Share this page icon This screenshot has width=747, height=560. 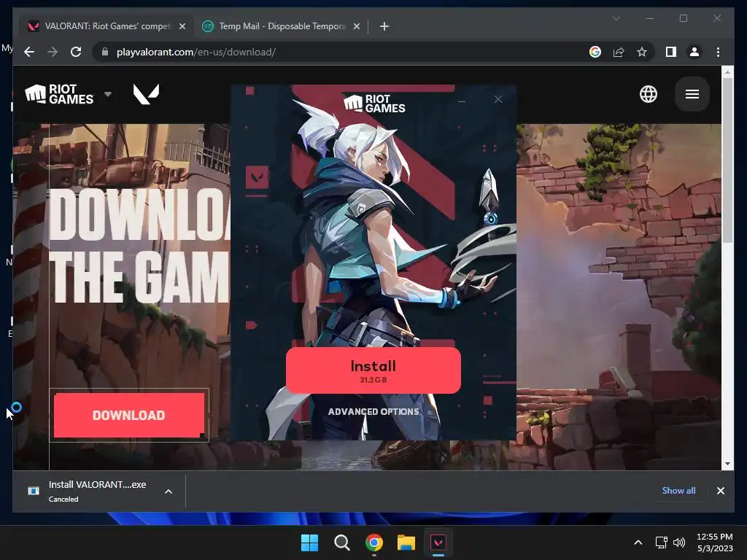tap(619, 52)
